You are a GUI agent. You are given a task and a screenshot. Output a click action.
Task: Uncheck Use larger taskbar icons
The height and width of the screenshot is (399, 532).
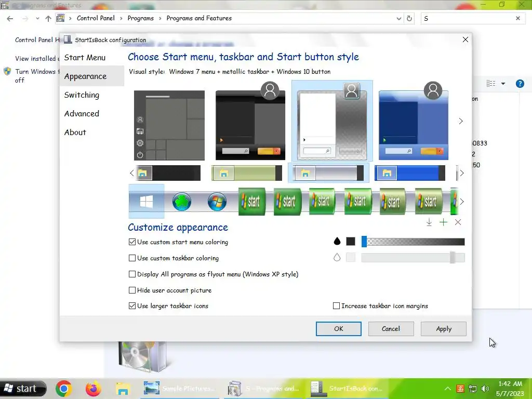pos(132,305)
